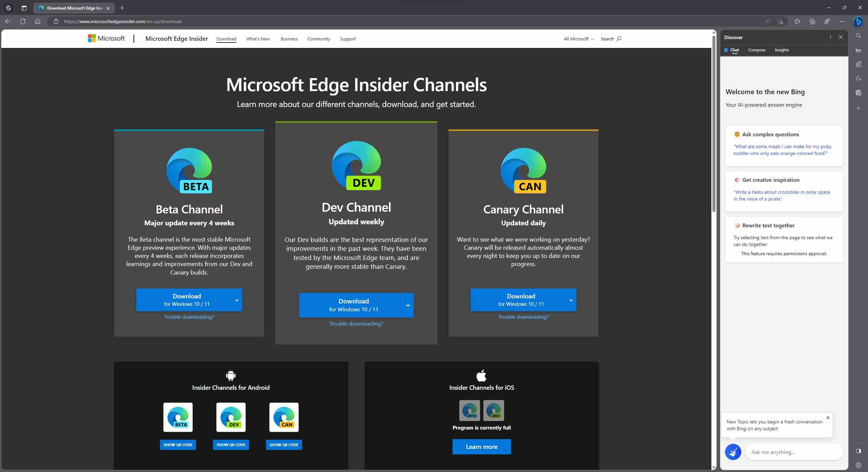Add page to favorites via star-plus icon
Image resolution: width=868 pixels, height=472 pixels.
780,21
